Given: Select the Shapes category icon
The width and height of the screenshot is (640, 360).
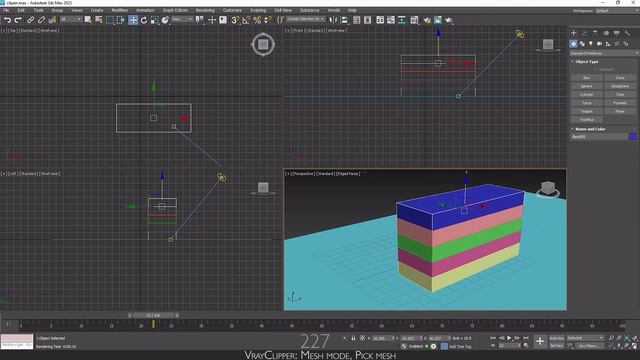Looking at the screenshot, I should pos(582,44).
